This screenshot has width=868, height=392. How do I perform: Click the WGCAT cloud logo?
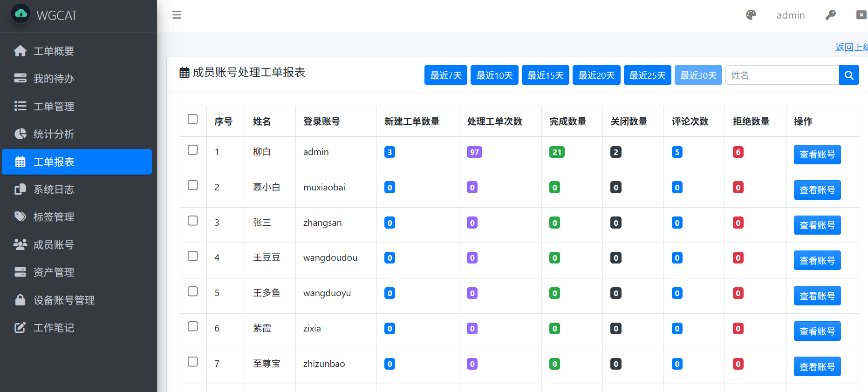click(x=21, y=14)
